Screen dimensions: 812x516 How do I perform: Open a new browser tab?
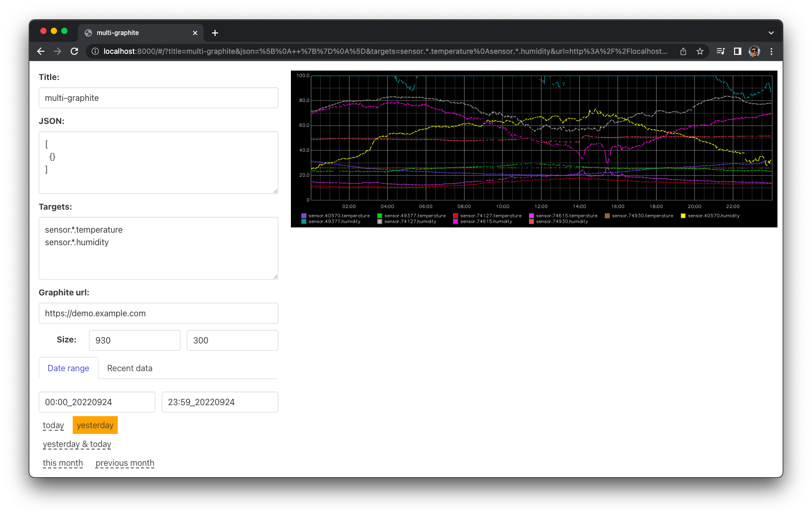[215, 33]
